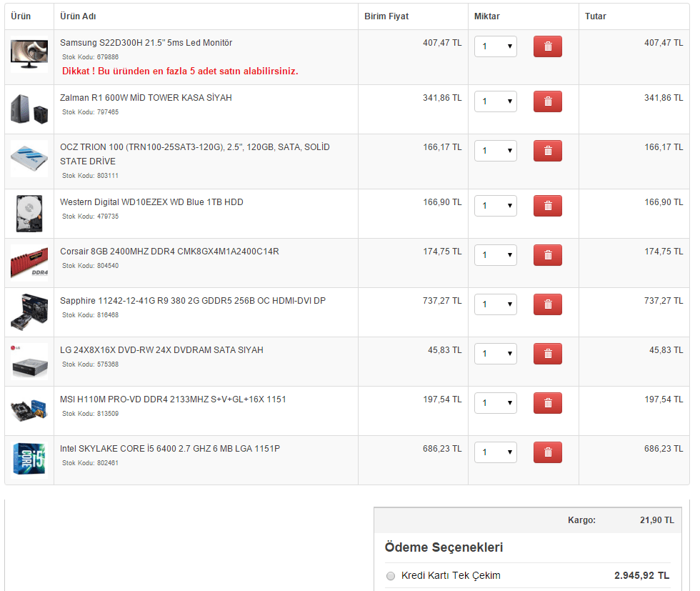
Task: Click the 2.945,92 TL total amount
Action: point(641,575)
